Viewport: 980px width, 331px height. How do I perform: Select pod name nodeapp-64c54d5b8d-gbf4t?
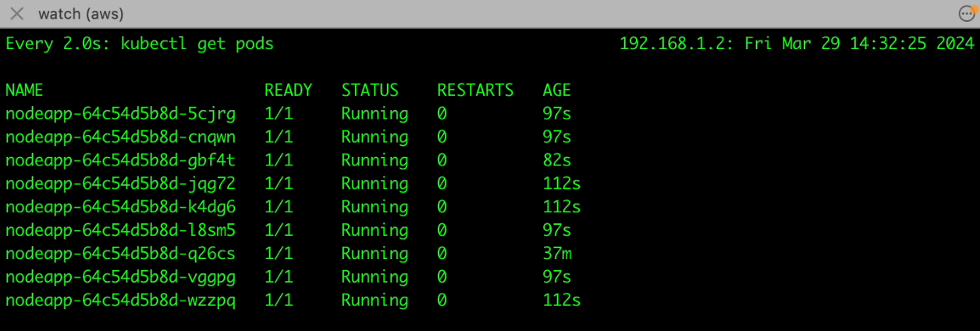click(x=120, y=161)
